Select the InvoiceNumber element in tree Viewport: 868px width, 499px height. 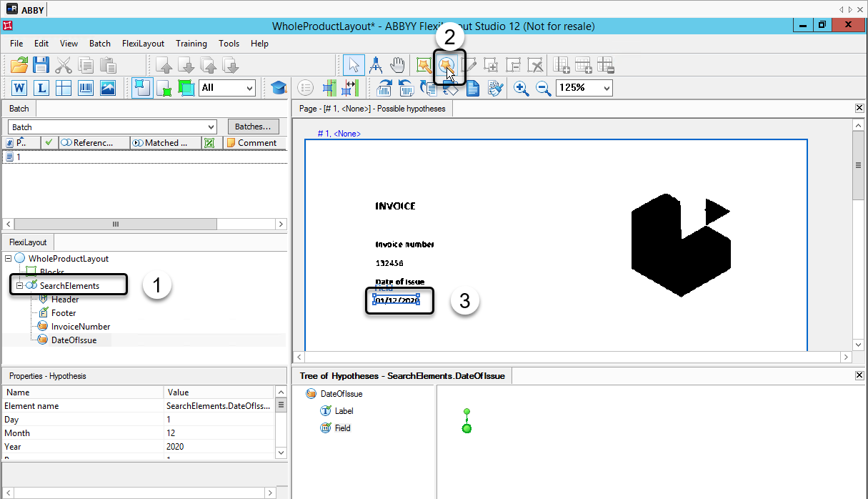point(81,327)
